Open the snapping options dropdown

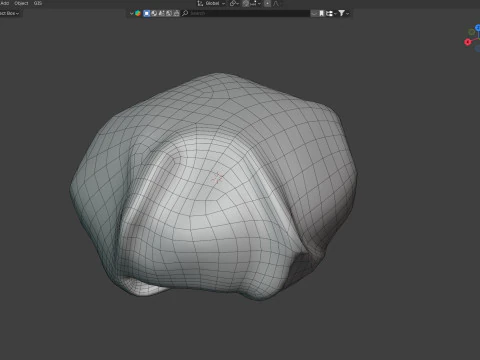point(255,3)
